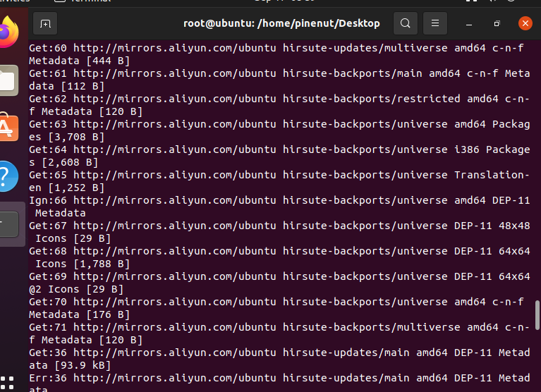
Task: Click the Get:63 universe amd64 Packages line
Action: (279, 124)
